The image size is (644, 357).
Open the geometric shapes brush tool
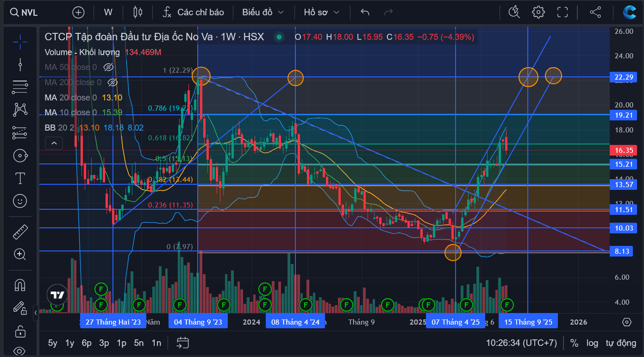click(20, 156)
